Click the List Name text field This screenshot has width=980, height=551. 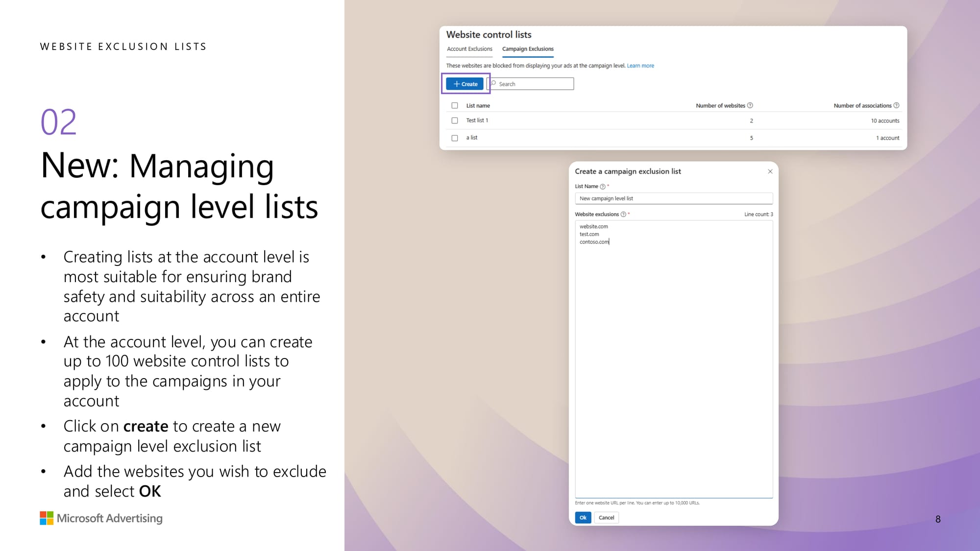673,198
